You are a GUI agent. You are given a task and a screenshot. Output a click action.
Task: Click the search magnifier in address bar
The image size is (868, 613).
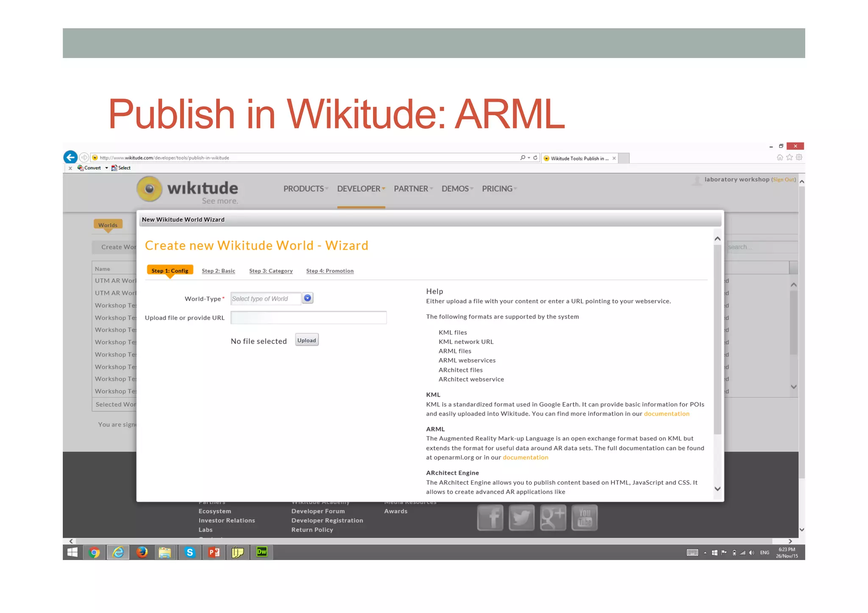tap(523, 158)
